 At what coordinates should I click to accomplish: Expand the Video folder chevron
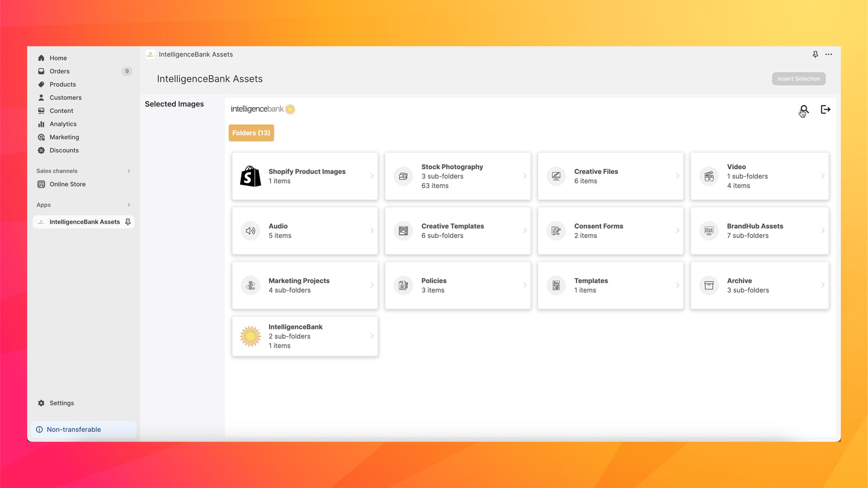(x=823, y=176)
